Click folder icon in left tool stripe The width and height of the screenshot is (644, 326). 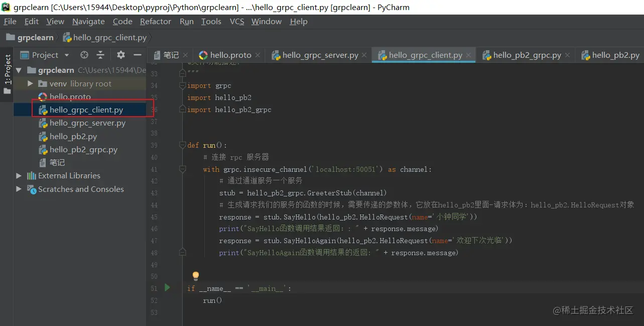click(7, 91)
